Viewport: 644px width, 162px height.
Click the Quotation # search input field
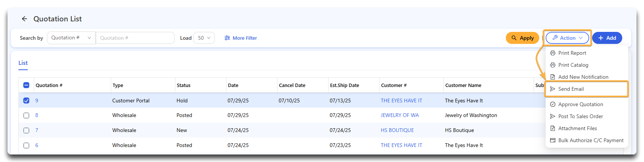(135, 38)
